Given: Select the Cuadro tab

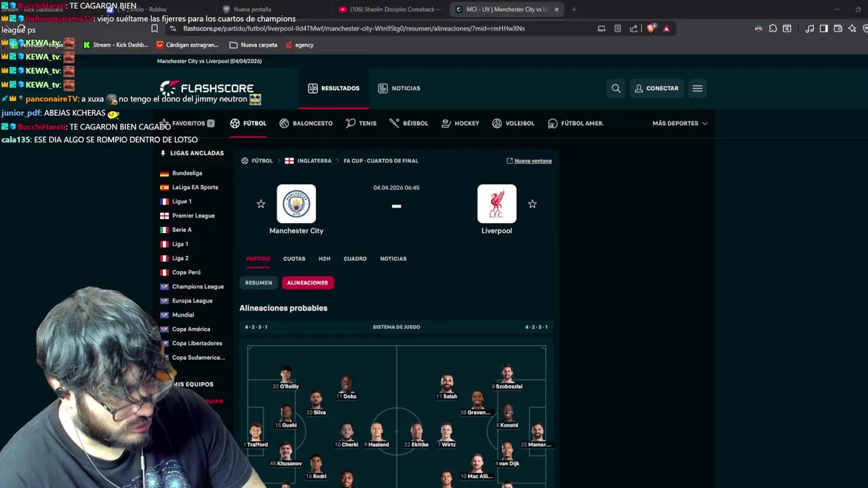Looking at the screenshot, I should (355, 259).
